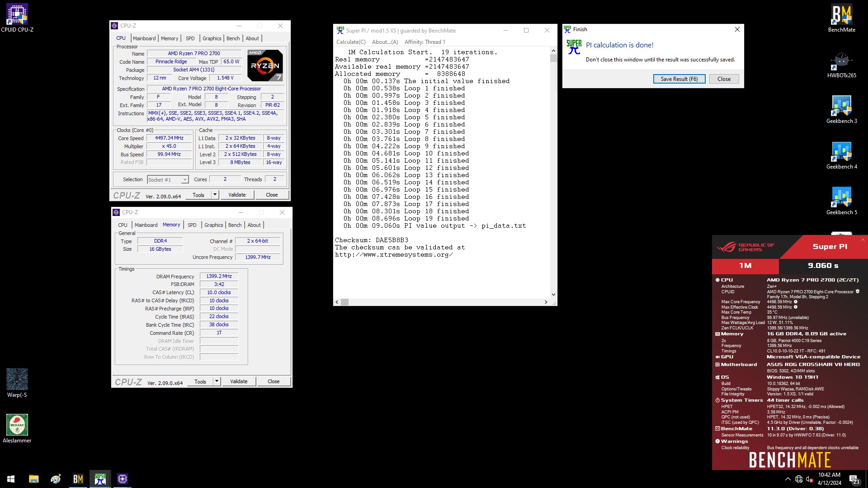Close the BenchMate Super PI result overlay
This screenshot has width=868, height=488.
863,239
